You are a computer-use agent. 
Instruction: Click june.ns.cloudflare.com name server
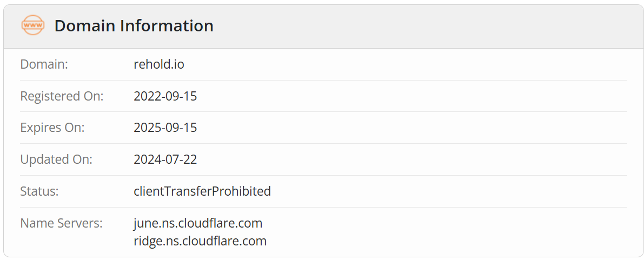[198, 223]
